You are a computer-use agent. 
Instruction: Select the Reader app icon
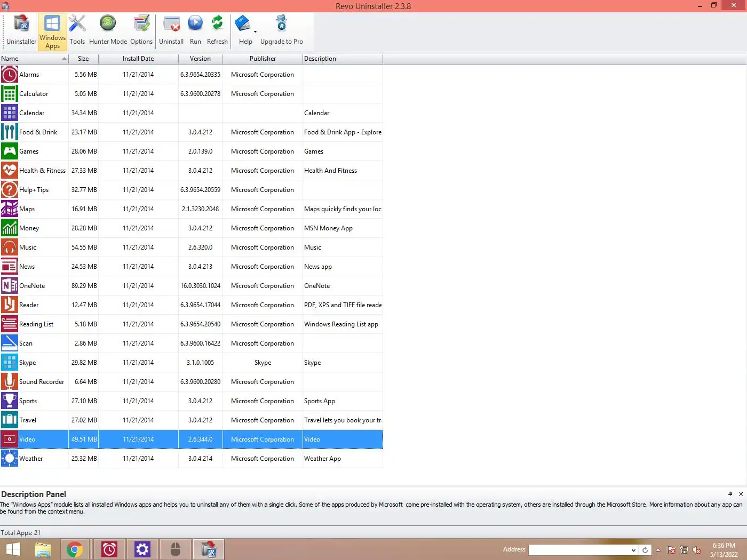coord(10,305)
